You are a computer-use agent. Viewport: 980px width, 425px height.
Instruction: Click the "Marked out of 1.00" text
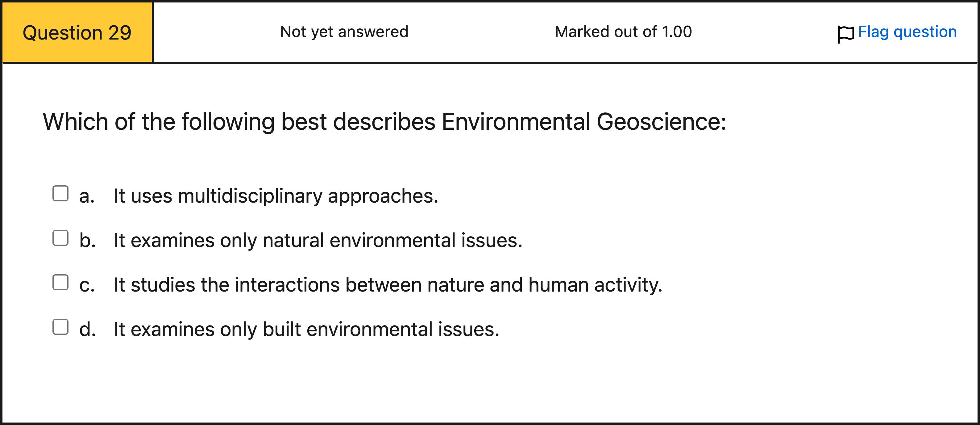623,32
